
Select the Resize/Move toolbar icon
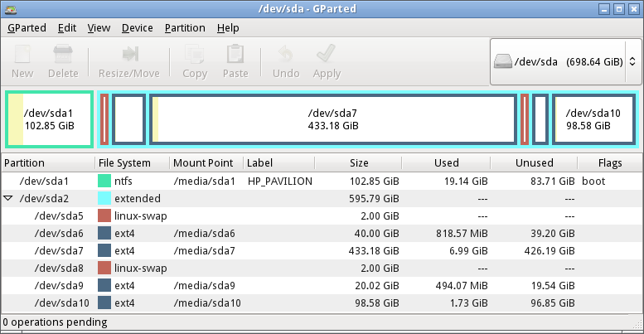coord(130,54)
